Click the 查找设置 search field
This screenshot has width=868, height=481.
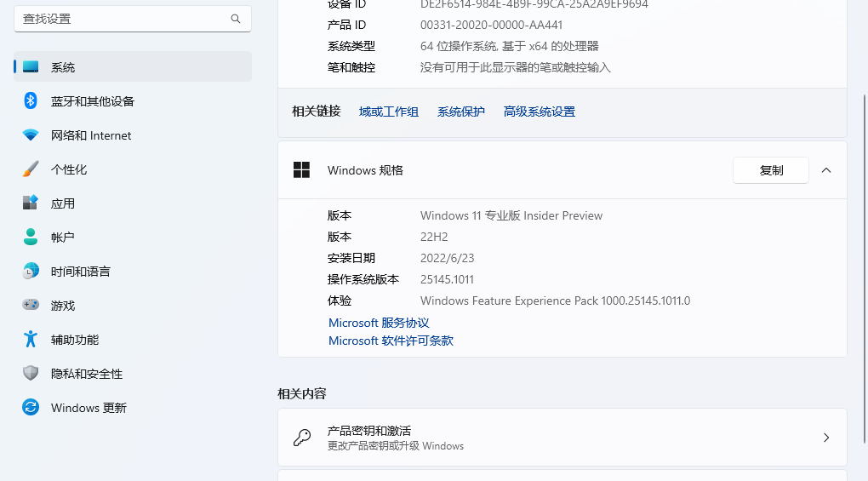point(132,19)
